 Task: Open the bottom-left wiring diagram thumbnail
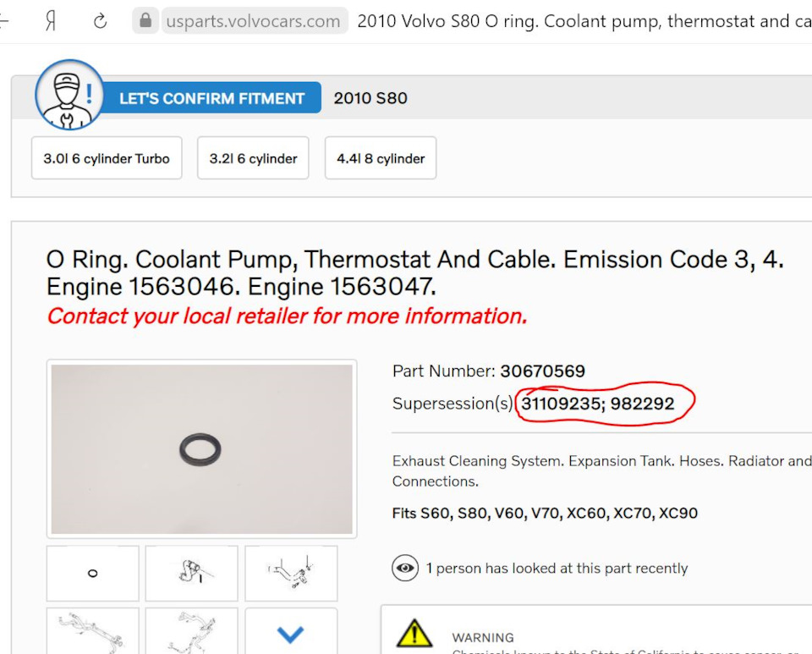pos(93,631)
